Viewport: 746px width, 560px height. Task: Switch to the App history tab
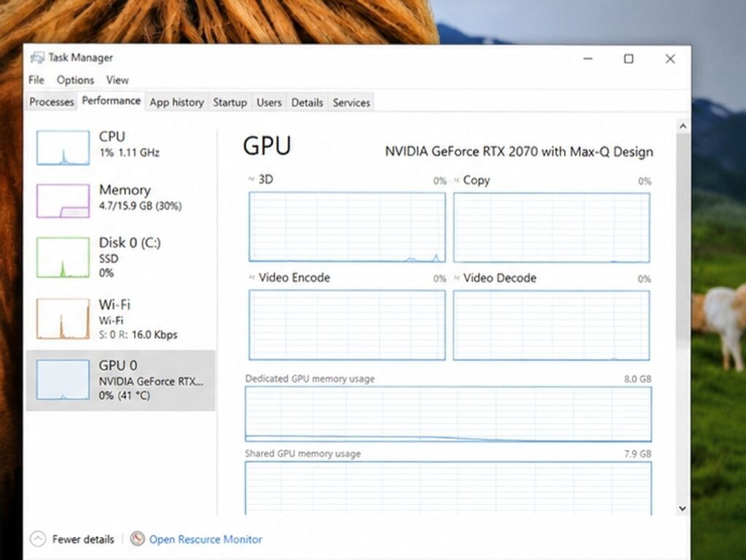176,102
